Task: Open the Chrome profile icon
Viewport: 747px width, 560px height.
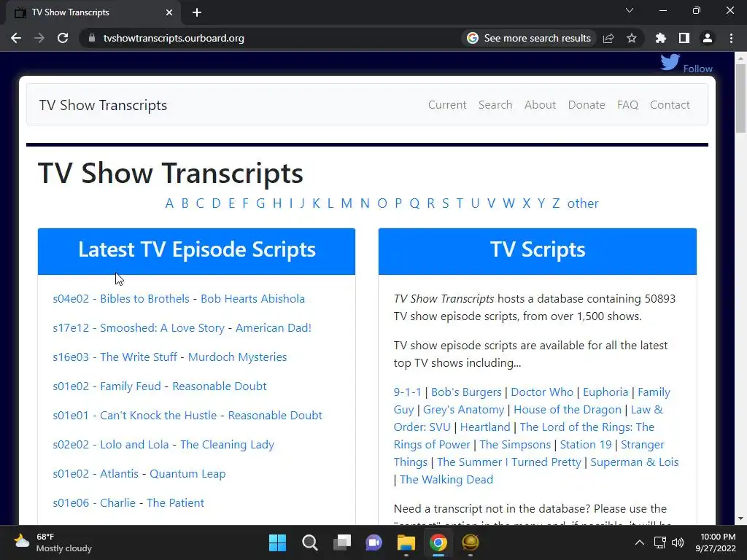Action: point(708,38)
